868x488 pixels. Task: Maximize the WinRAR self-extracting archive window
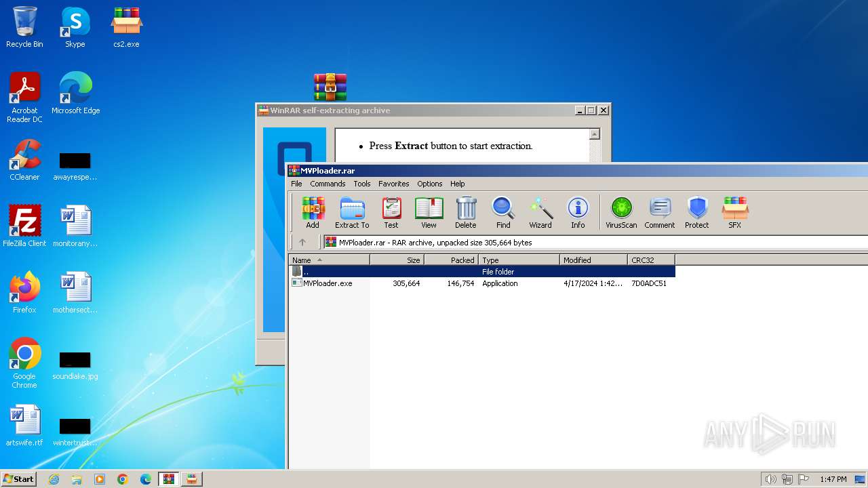point(591,110)
